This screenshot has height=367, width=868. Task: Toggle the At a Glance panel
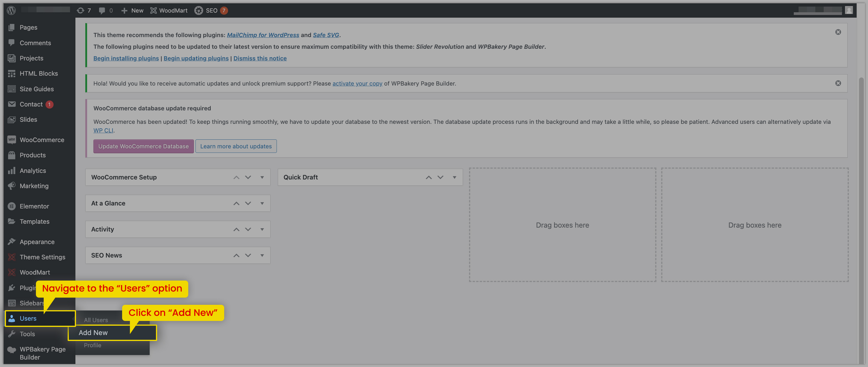[262, 203]
